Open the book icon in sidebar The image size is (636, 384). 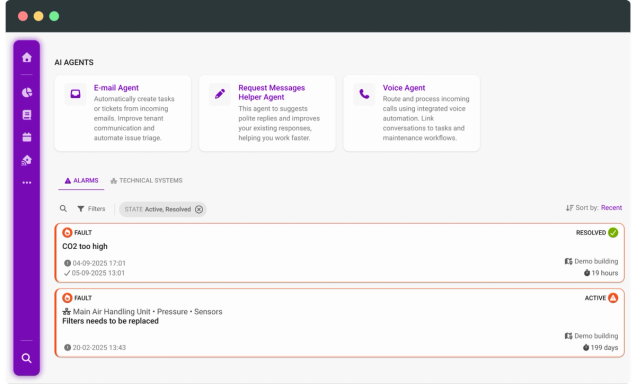tap(27, 115)
